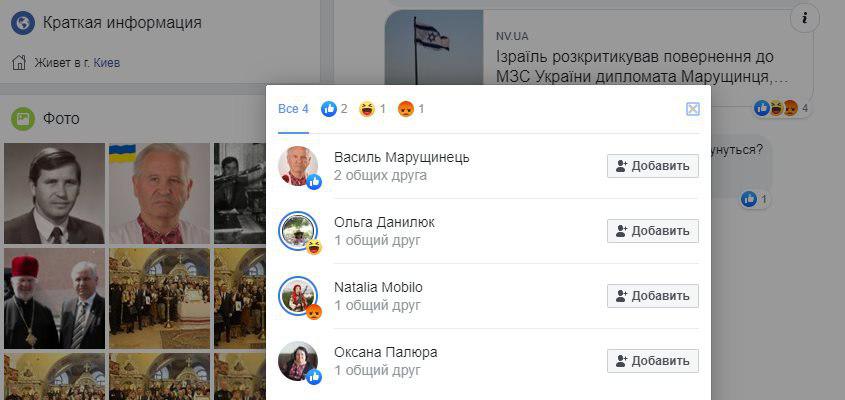The height and width of the screenshot is (400, 845).
Task: Close the reactions popup dialog
Action: (692, 109)
